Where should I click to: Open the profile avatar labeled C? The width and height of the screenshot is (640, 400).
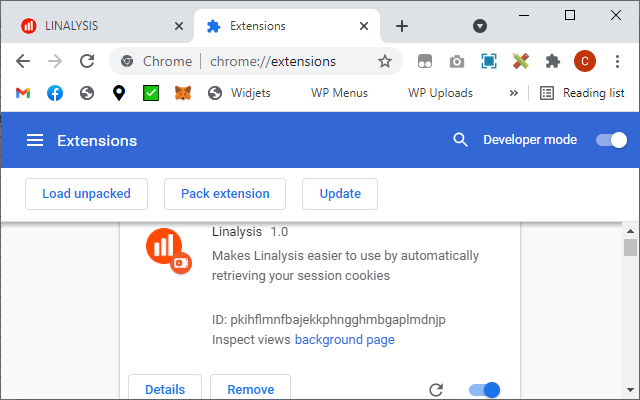coord(585,61)
